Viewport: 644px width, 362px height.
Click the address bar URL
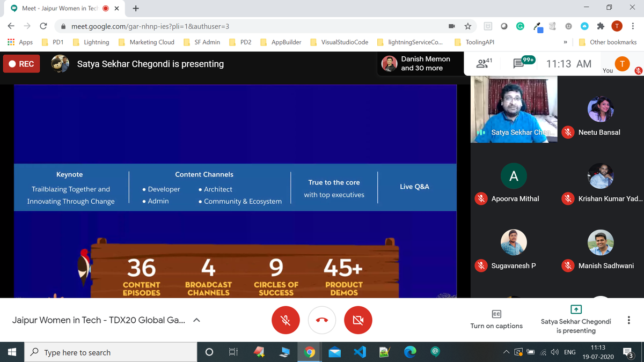pos(150,26)
